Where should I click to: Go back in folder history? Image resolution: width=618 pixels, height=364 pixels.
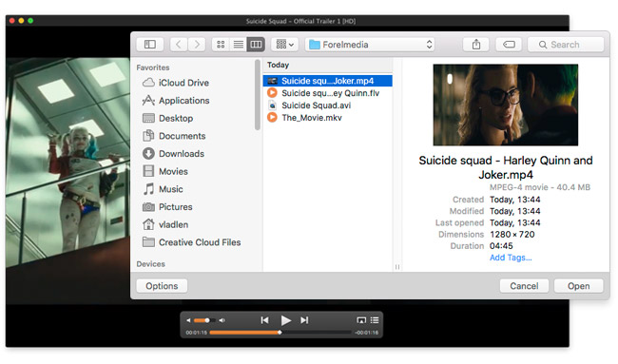click(x=179, y=45)
